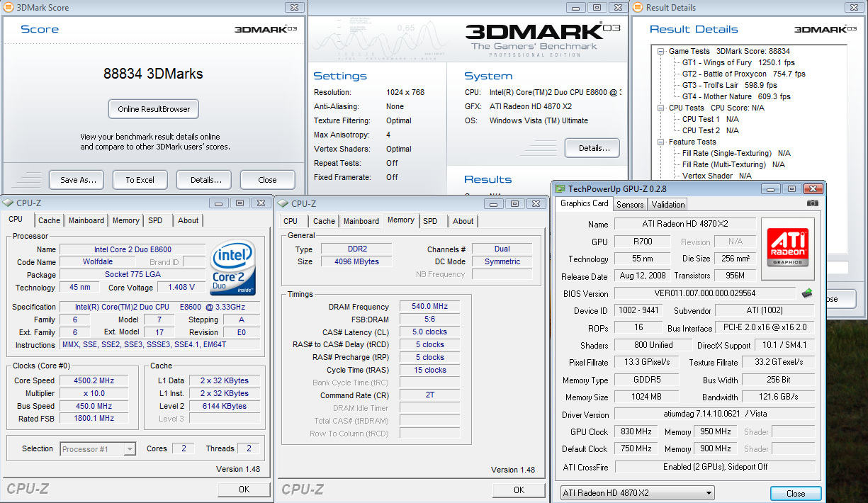Open the Validation tab in GPU-Z
868x503 pixels.
coord(668,205)
